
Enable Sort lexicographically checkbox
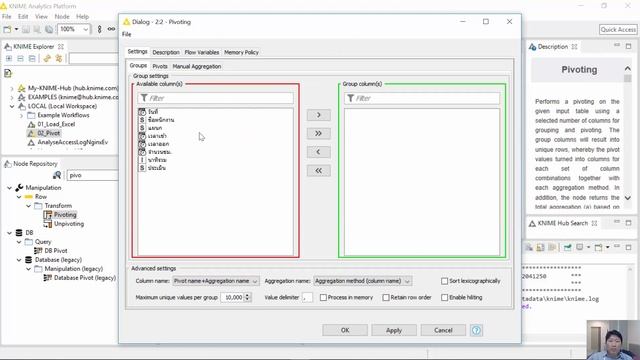tap(444, 281)
